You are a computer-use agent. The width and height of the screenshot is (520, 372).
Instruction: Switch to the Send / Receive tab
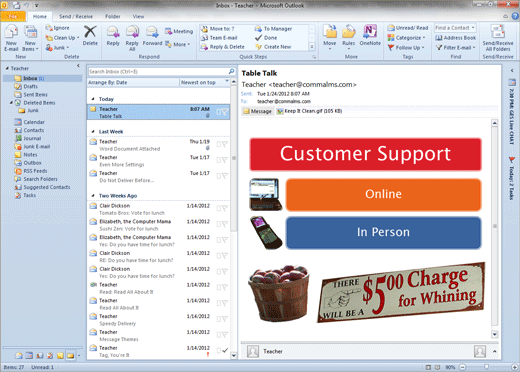tap(76, 16)
